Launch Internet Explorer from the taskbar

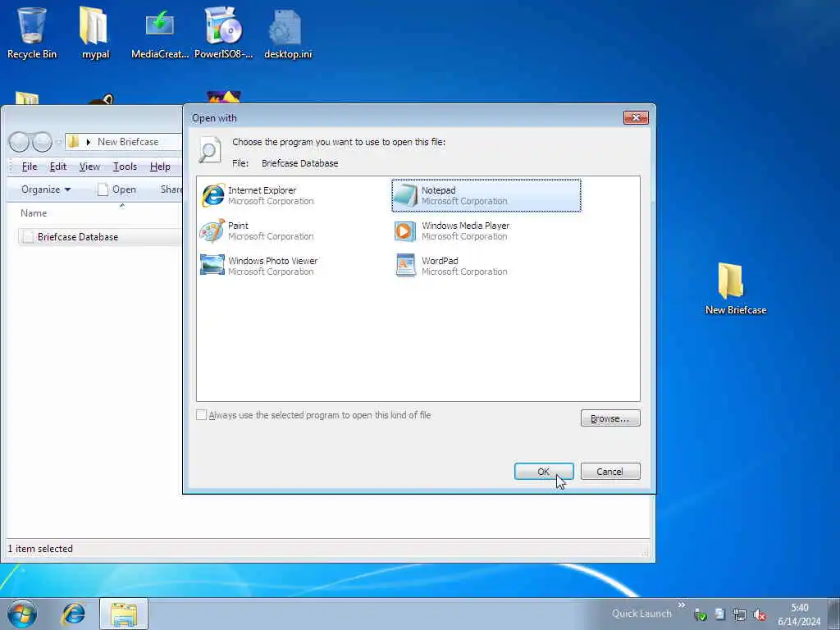[73, 614]
